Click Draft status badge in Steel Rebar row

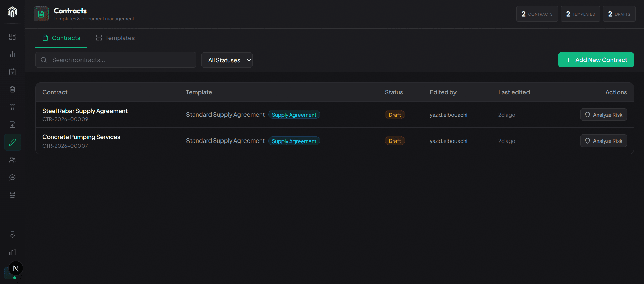tap(395, 115)
